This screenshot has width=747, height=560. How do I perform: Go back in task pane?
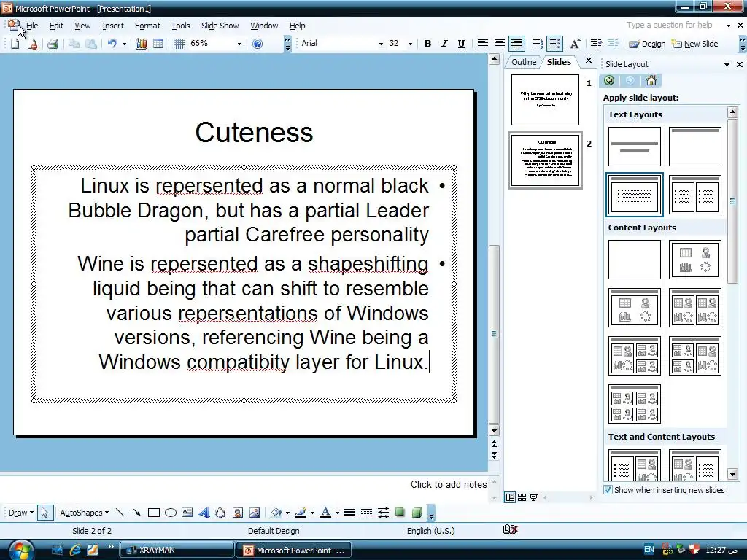tap(609, 80)
